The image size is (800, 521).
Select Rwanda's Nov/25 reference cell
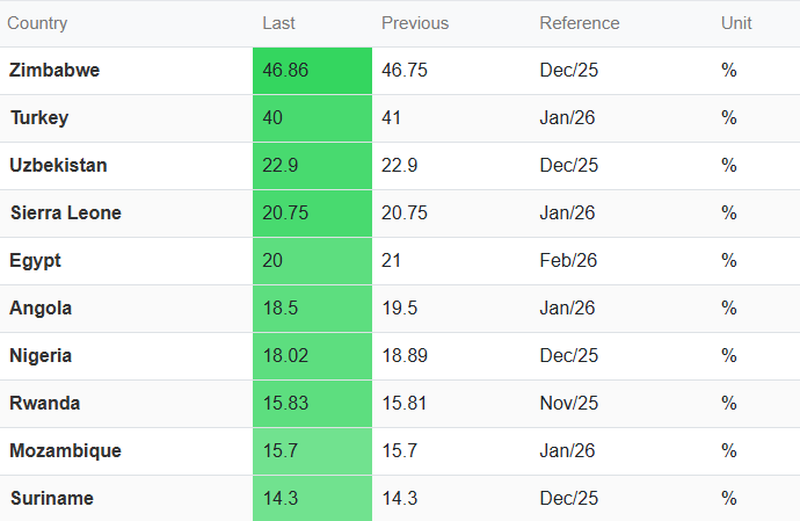(569, 403)
